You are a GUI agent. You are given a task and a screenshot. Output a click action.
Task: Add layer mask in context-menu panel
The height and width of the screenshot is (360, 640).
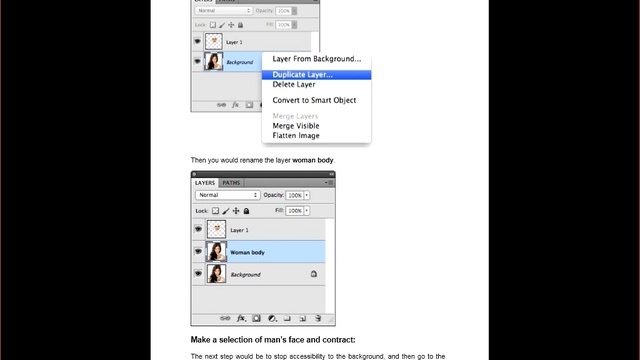pos(249,105)
